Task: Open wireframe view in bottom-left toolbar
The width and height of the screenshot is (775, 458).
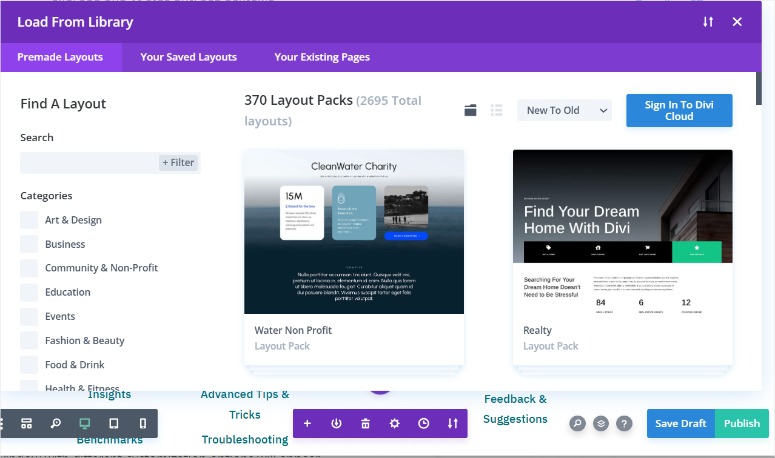Action: [x=27, y=423]
